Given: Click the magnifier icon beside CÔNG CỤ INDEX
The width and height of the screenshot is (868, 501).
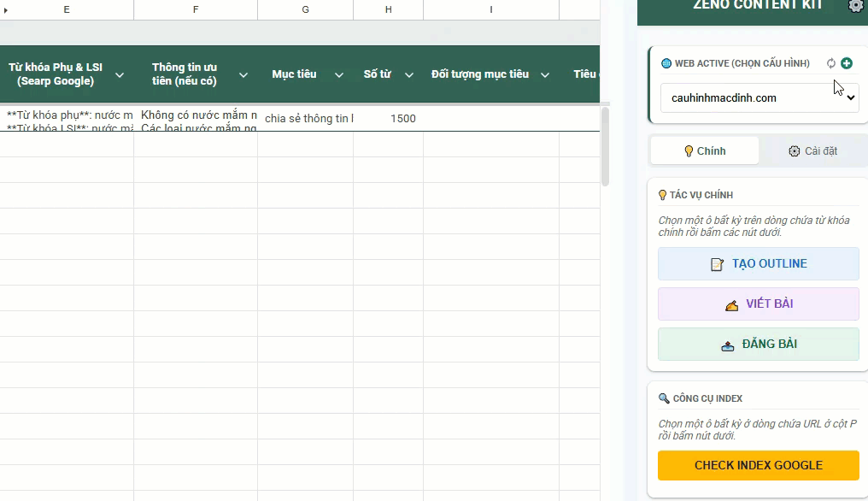Looking at the screenshot, I should click(x=664, y=398).
